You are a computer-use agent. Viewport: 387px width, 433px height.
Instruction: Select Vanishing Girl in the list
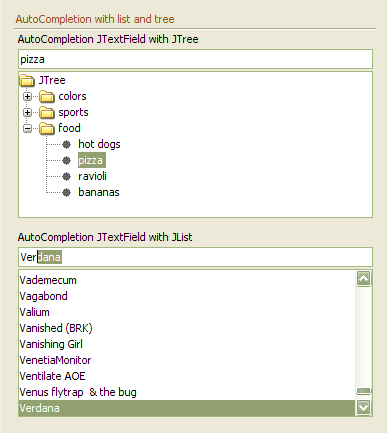click(187, 344)
